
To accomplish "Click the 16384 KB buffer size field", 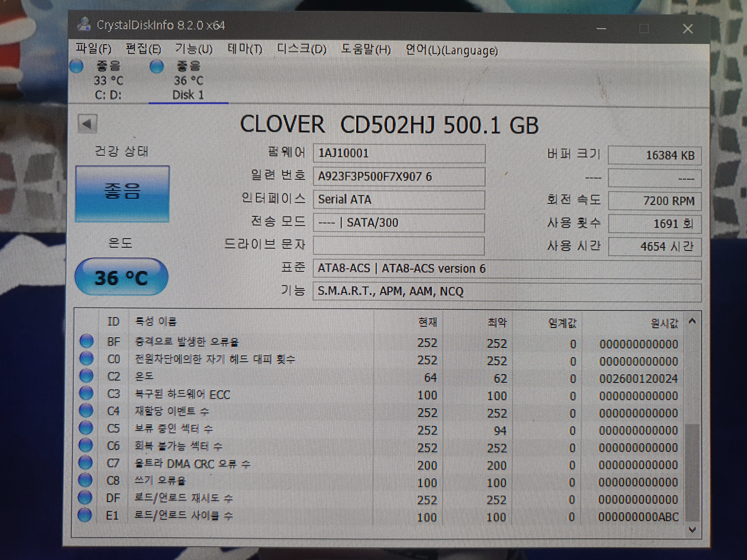I will pyautogui.click(x=655, y=155).
